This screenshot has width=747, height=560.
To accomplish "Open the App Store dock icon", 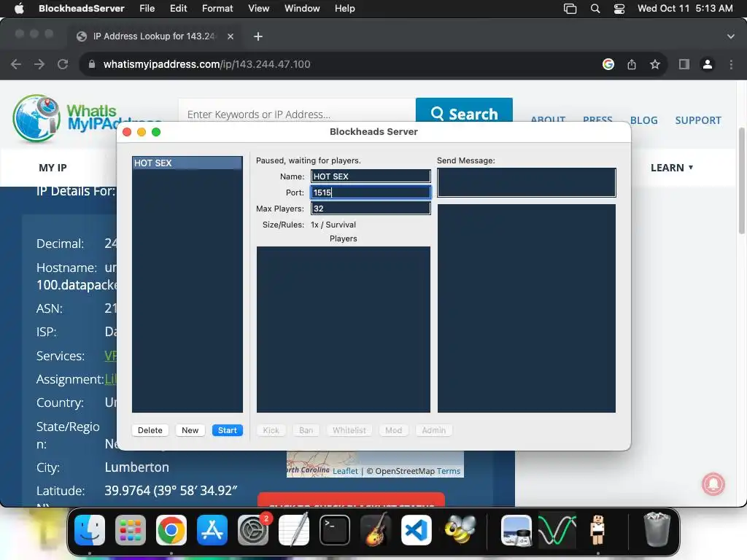I will [212, 530].
